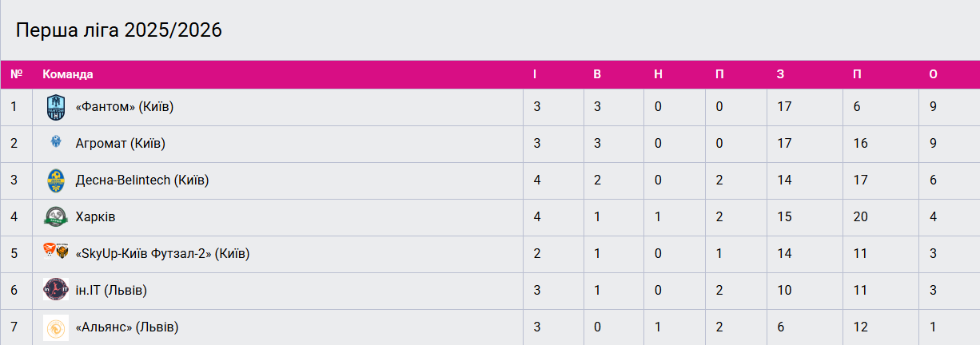
Task: Open the Агромат (Київ) team page
Action: coord(120,144)
